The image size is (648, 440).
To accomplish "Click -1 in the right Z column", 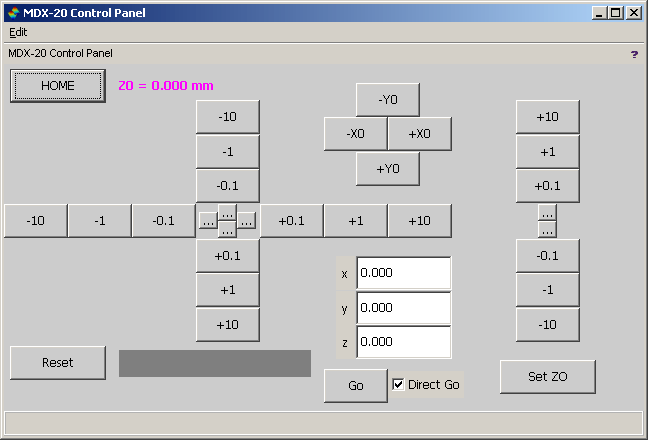I will 548,290.
